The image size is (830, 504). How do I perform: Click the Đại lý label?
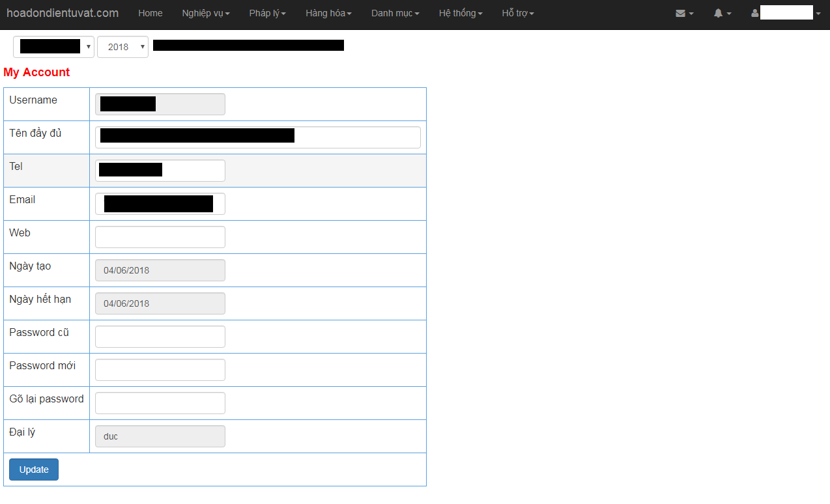click(22, 432)
